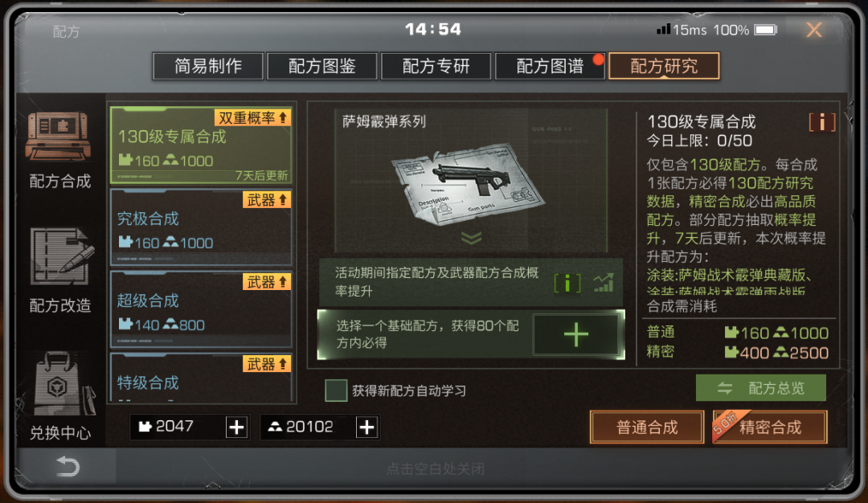This screenshot has width=868, height=503.
Task: Add a base recipe with the green plus box
Action: 575,335
